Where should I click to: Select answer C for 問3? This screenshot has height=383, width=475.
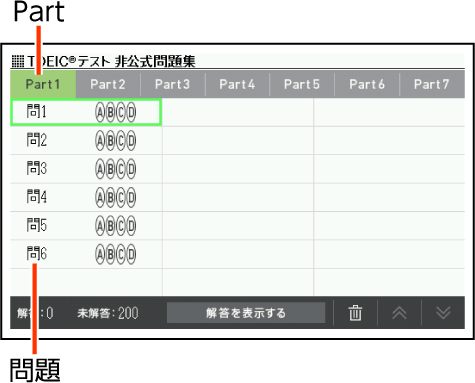[121, 169]
